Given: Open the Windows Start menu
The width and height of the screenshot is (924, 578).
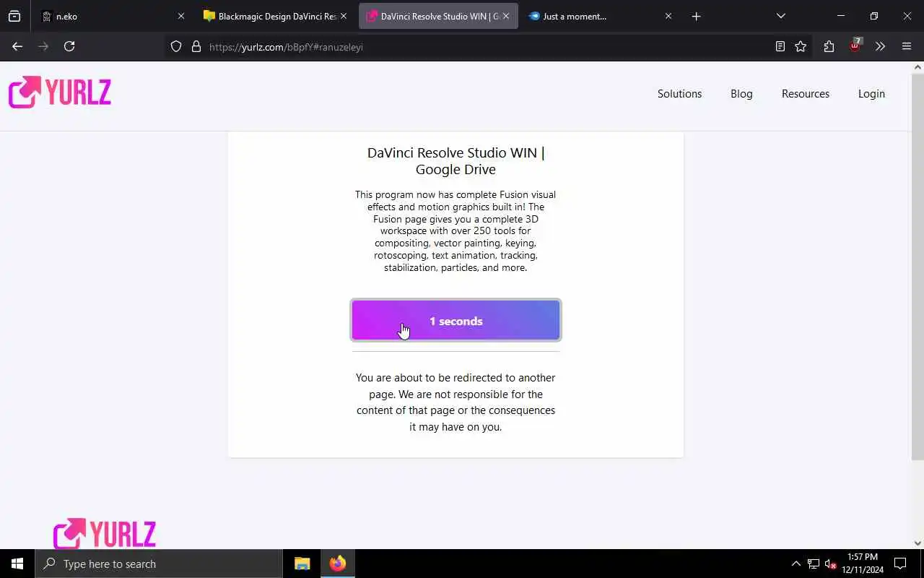Looking at the screenshot, I should point(17,564).
